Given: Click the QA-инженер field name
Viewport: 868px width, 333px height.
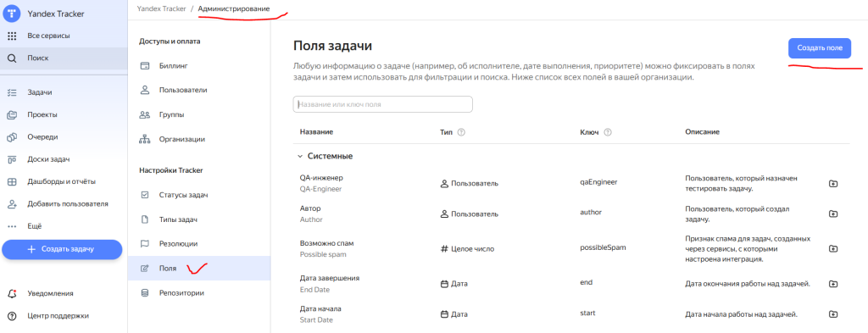Looking at the screenshot, I should (x=321, y=178).
